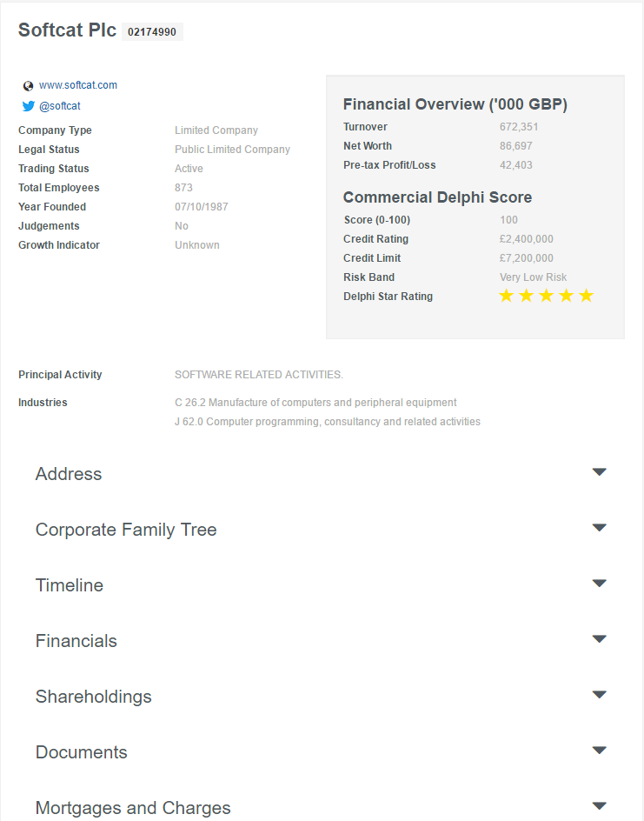This screenshot has width=644, height=821.
Task: Click the globe website icon
Action: (x=29, y=86)
